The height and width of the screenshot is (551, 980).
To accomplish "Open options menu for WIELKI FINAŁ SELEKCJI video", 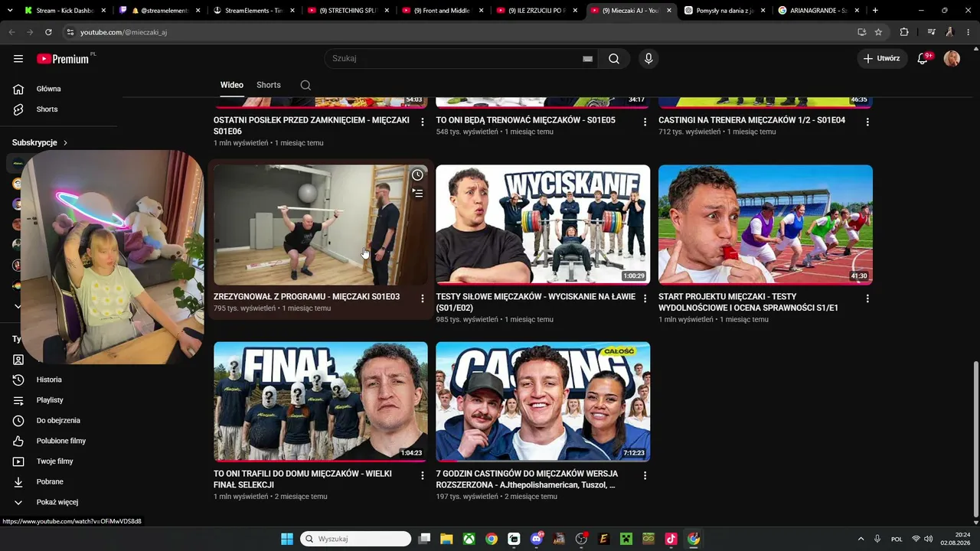I will point(423,475).
